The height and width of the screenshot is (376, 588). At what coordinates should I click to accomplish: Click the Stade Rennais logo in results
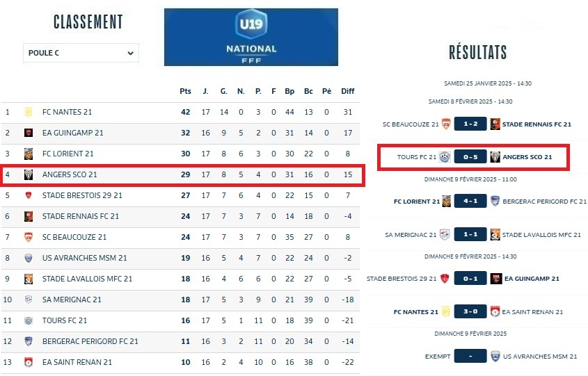point(495,124)
